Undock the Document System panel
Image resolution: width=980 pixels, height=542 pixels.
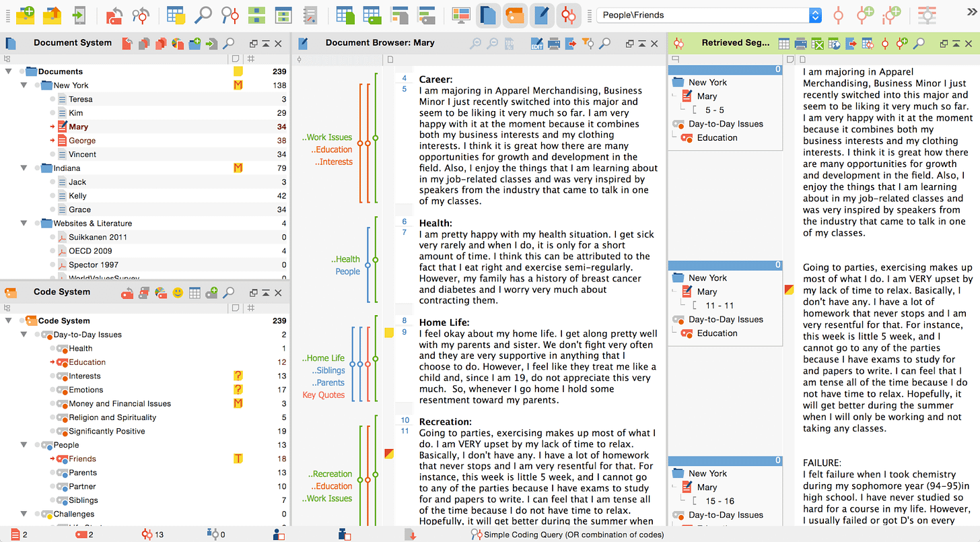(254, 42)
